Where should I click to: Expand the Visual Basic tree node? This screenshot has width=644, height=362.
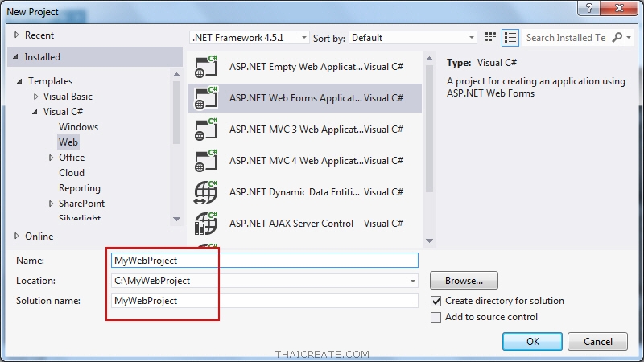[35, 97]
